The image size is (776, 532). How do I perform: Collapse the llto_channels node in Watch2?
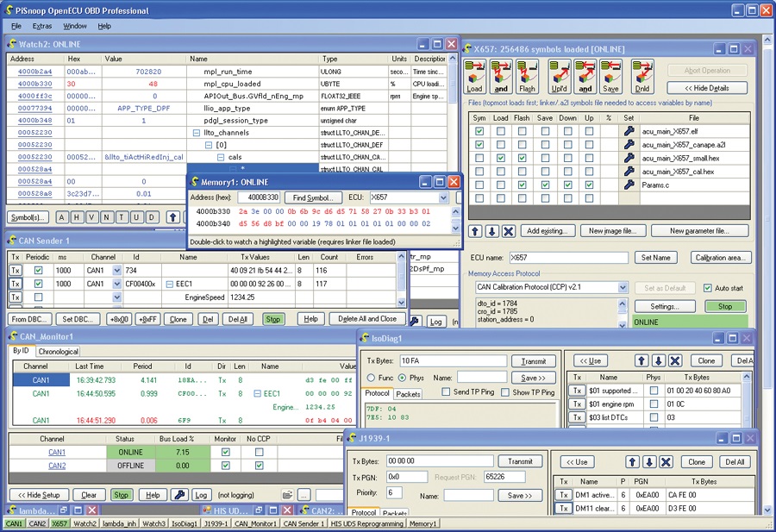(197, 133)
